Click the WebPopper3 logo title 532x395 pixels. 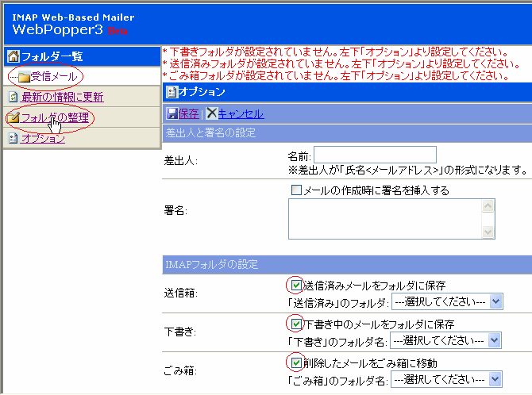click(57, 29)
